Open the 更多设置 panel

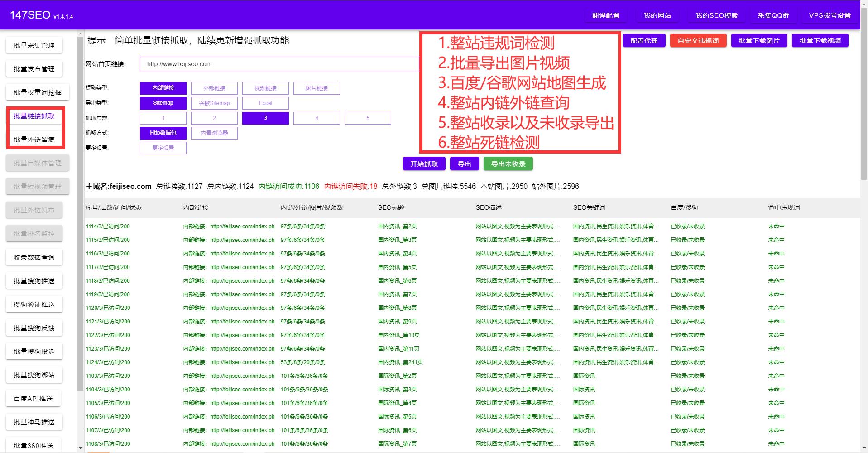(x=163, y=148)
